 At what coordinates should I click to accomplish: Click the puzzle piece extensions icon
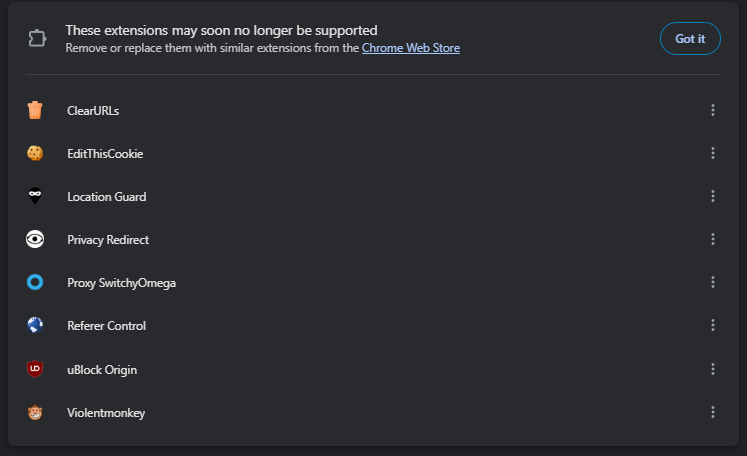point(37,39)
